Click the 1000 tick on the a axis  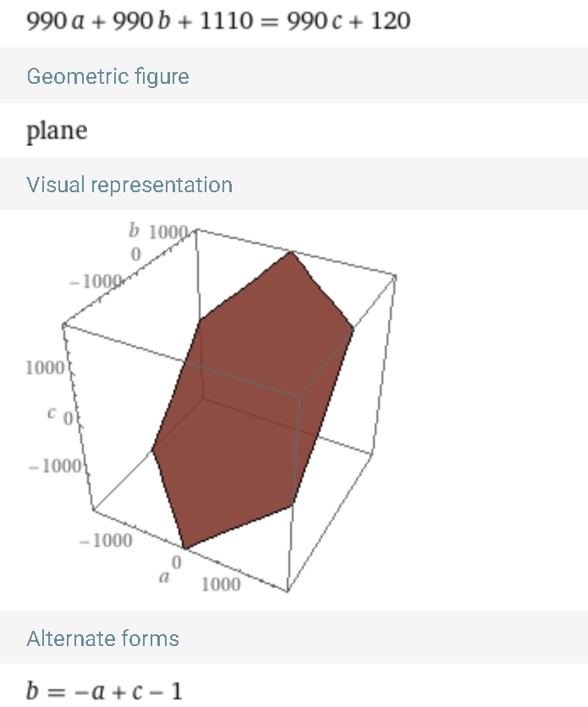[220, 584]
